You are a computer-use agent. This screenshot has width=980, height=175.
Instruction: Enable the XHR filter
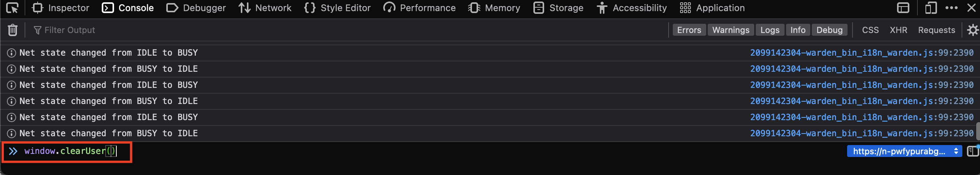click(x=898, y=30)
